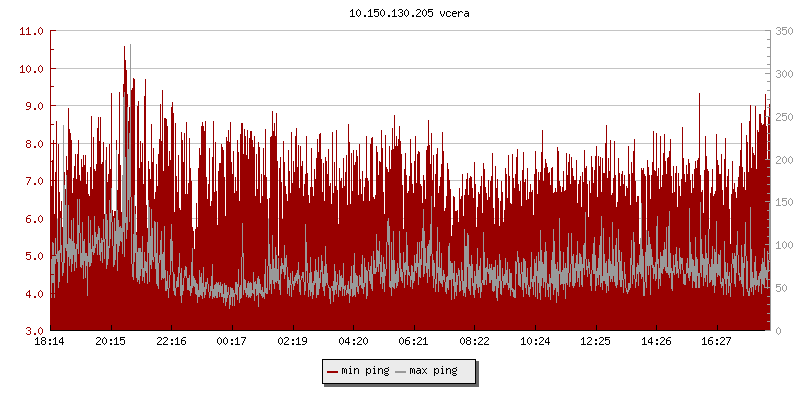This screenshot has width=800, height=400.
Task: Select the 08:22 time axis label
Action: click(474, 341)
